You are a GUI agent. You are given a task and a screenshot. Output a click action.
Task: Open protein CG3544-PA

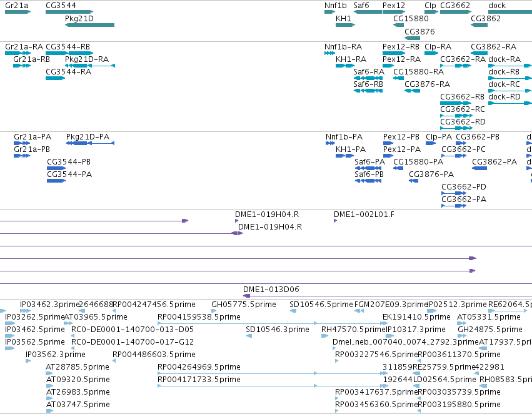(56, 181)
